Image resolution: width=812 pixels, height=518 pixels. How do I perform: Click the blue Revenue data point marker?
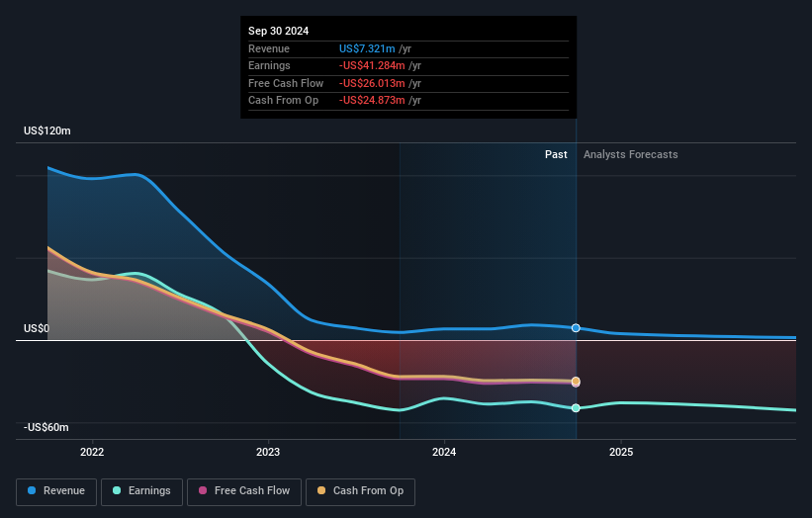pyautogui.click(x=576, y=328)
